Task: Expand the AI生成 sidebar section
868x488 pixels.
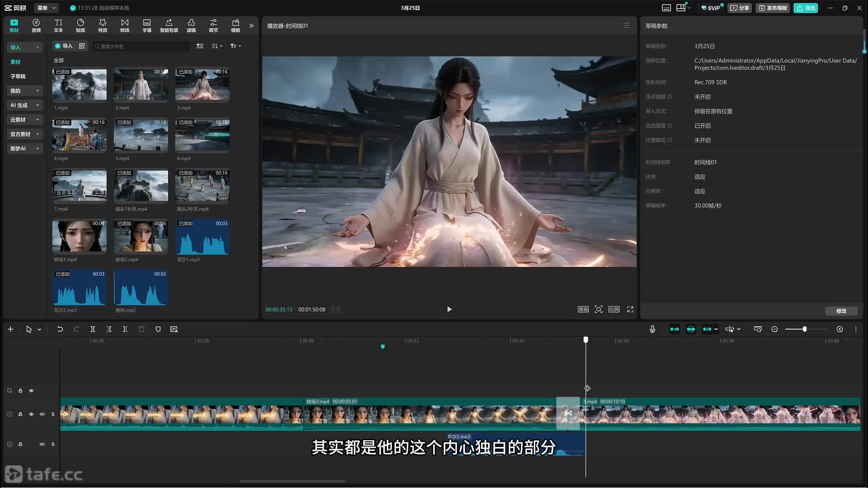Action: (24, 105)
